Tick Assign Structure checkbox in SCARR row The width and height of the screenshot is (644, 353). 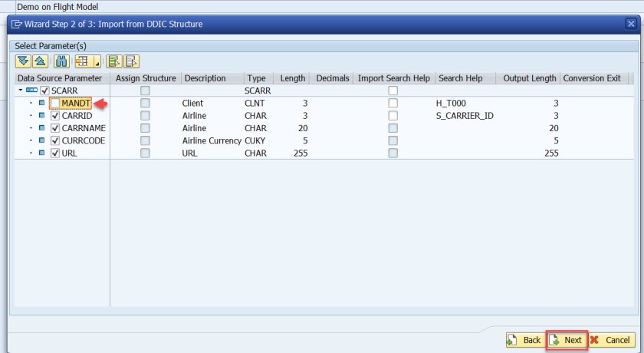(145, 91)
